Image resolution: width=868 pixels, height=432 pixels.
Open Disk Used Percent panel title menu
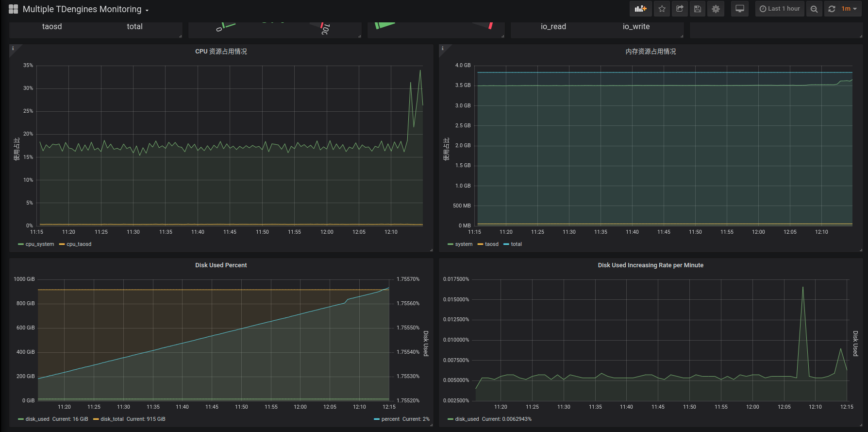[221, 265]
